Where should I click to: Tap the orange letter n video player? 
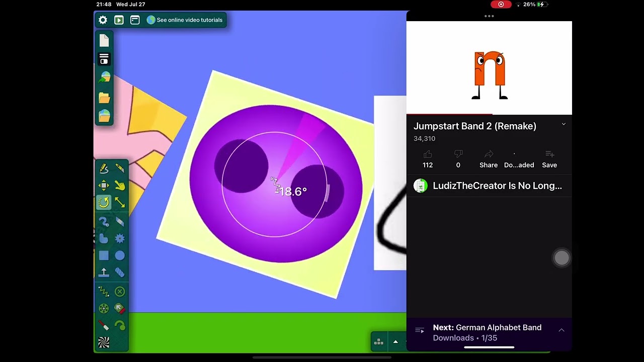click(x=489, y=68)
